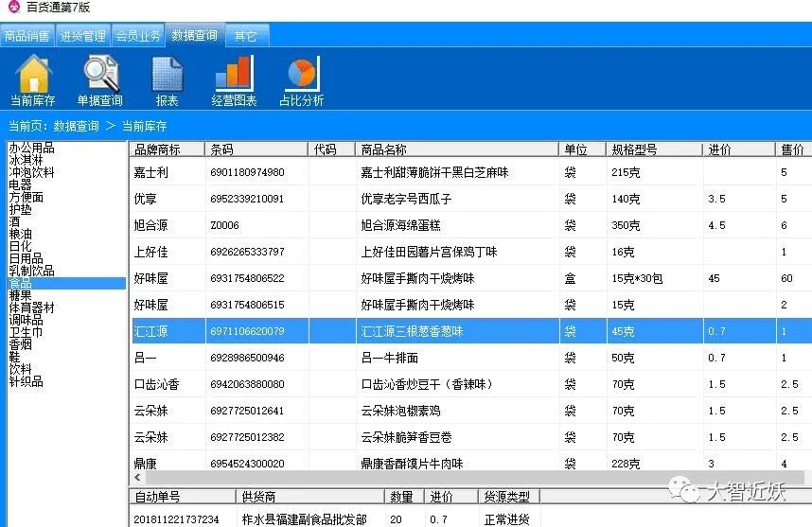Select the 冲泡饮料 category
812x527 pixels.
pyautogui.click(x=31, y=172)
